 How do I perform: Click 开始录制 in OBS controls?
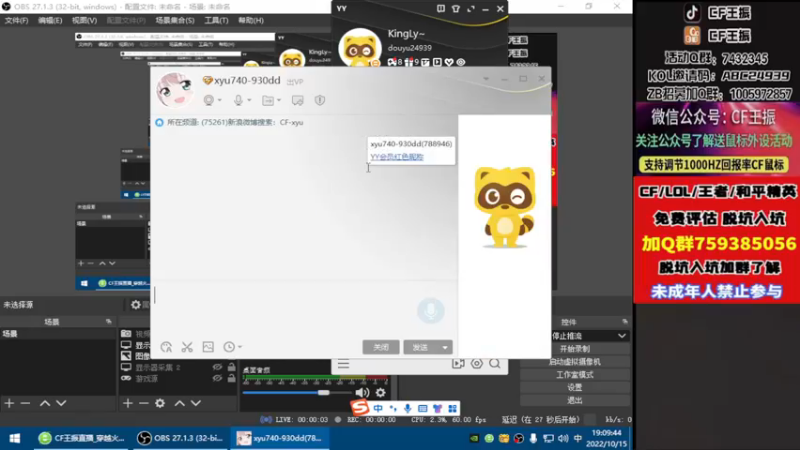574,349
